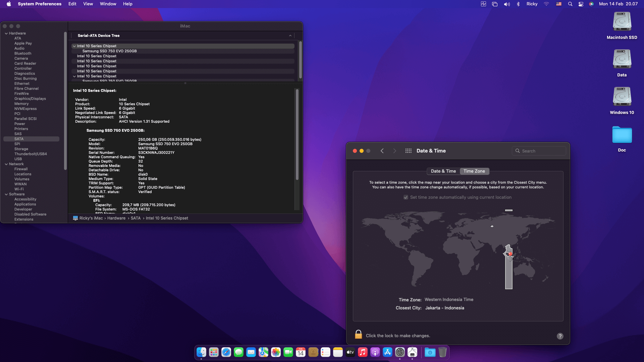The image size is (644, 362).
Task: Toggle Serial-ATA Device Tree sort arrow
Action: [290, 36]
